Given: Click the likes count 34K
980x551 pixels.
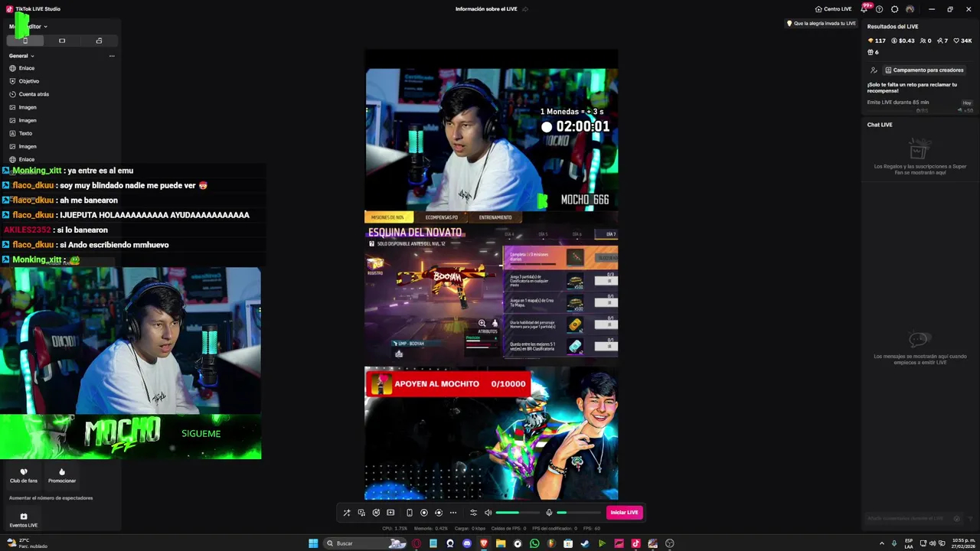Looking at the screenshot, I should pos(962,41).
